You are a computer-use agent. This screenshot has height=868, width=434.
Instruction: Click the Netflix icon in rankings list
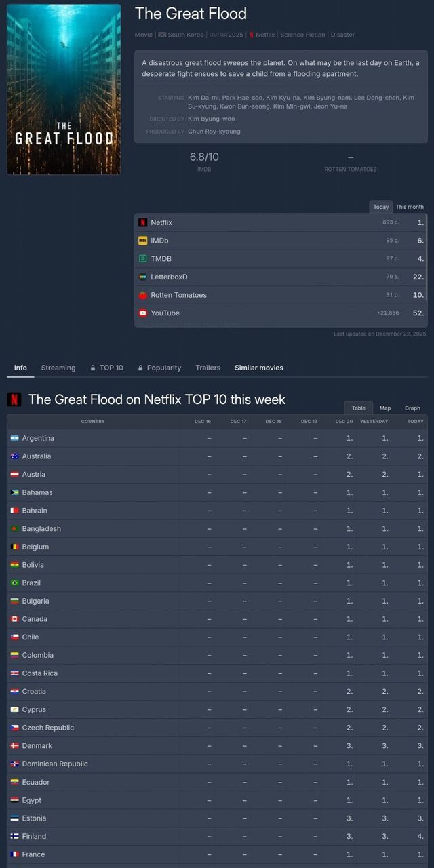tap(143, 222)
